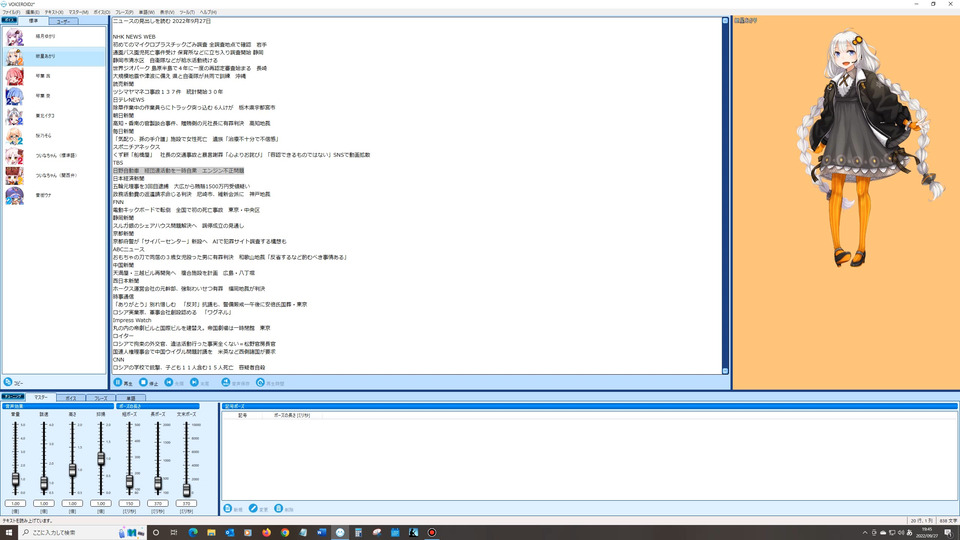
Task: Pick the ついなちゃん (標準語) voice avatar
Action: [x=15, y=156]
